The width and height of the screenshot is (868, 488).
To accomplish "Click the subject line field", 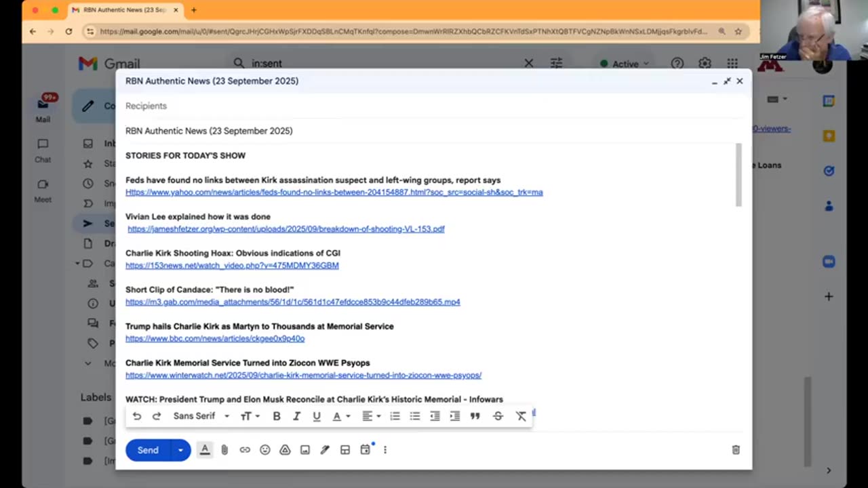I will point(434,131).
